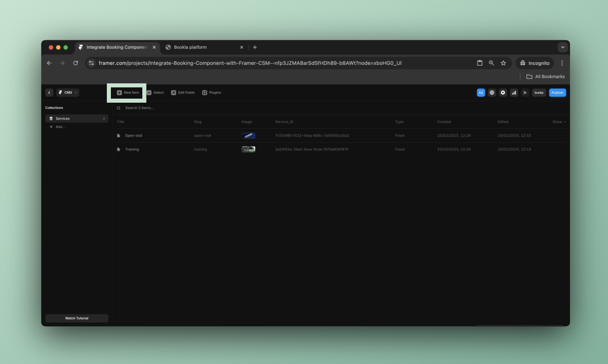Image resolution: width=608 pixels, height=364 pixels.
Task: Open the CMS dropdown menu
Action: click(x=68, y=93)
